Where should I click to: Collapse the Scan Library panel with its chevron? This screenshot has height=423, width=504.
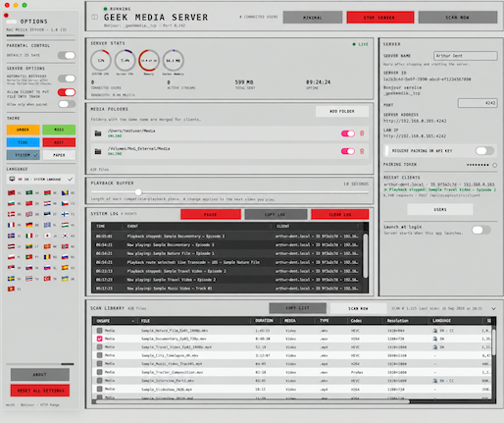[493, 308]
